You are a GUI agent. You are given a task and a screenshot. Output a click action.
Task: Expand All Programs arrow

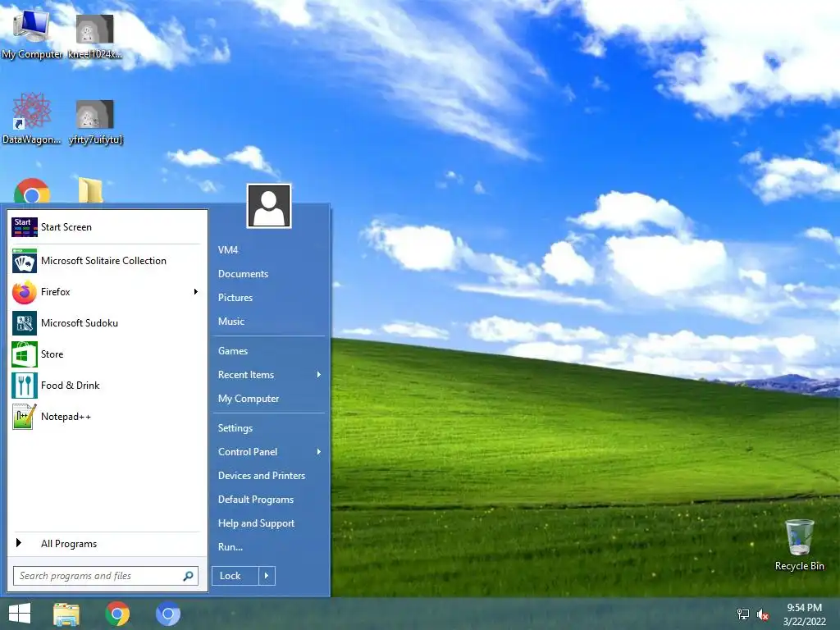(x=19, y=543)
